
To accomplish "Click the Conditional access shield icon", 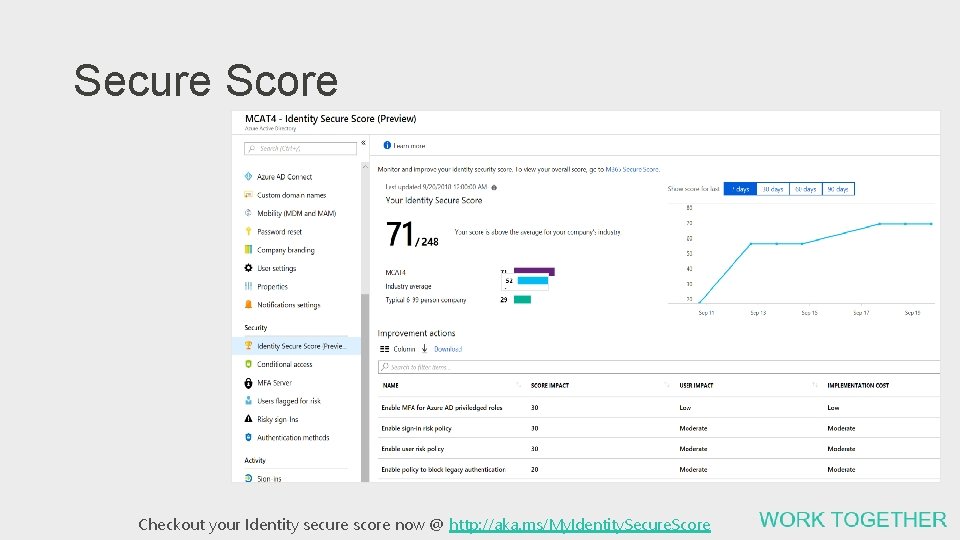I will click(x=248, y=364).
